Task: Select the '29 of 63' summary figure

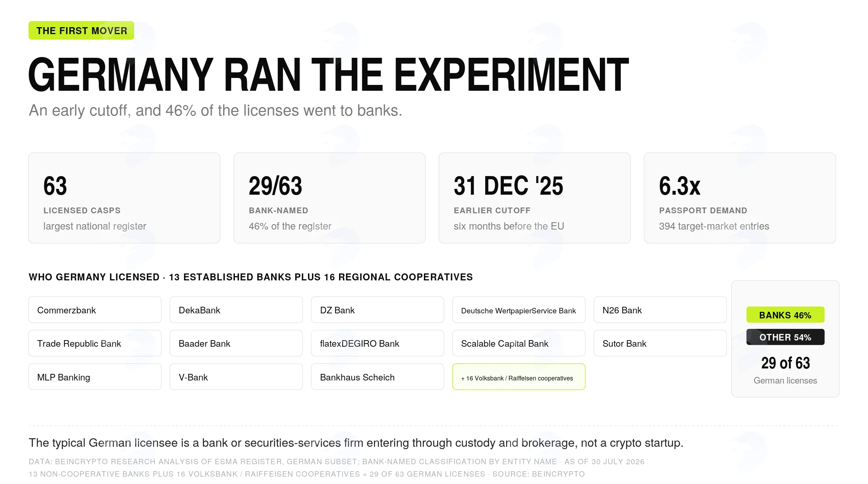Action: (x=785, y=363)
